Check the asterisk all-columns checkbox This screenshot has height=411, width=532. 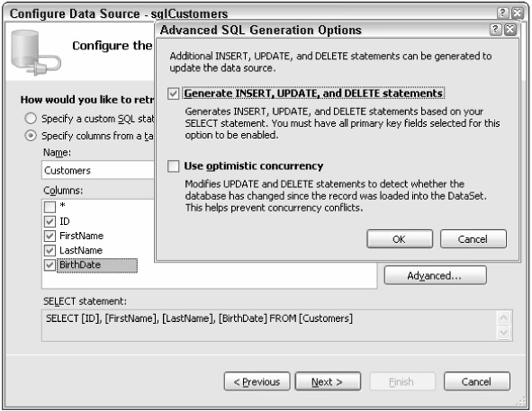coord(50,207)
